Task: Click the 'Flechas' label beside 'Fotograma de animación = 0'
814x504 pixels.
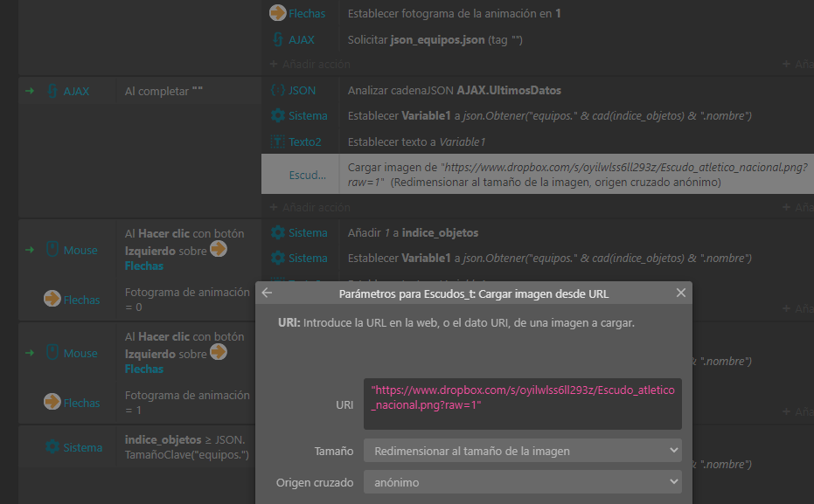Action: [x=81, y=300]
